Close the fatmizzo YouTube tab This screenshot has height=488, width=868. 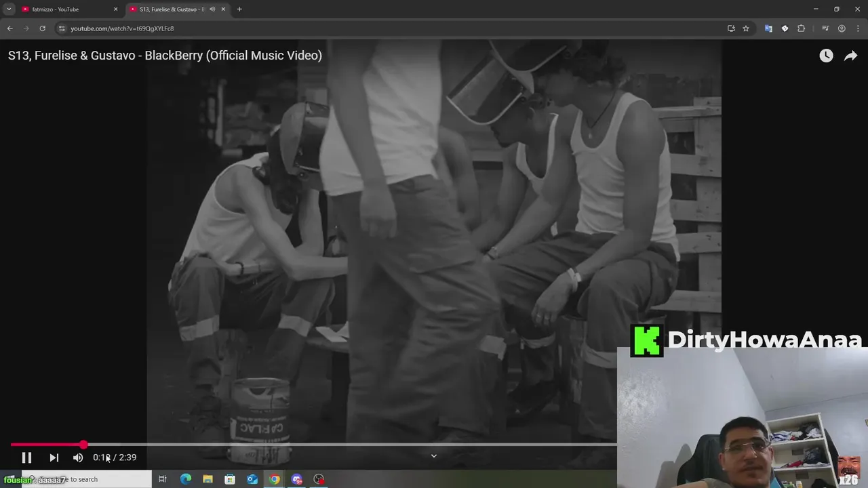pos(115,9)
